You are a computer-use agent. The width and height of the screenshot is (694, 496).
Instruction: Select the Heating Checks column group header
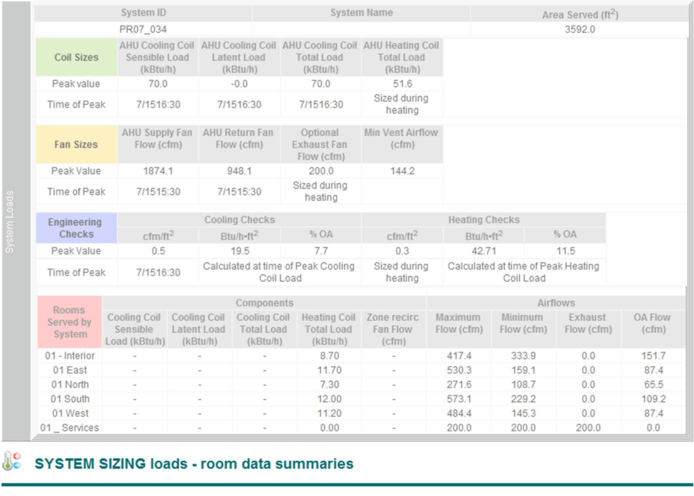pos(484,219)
